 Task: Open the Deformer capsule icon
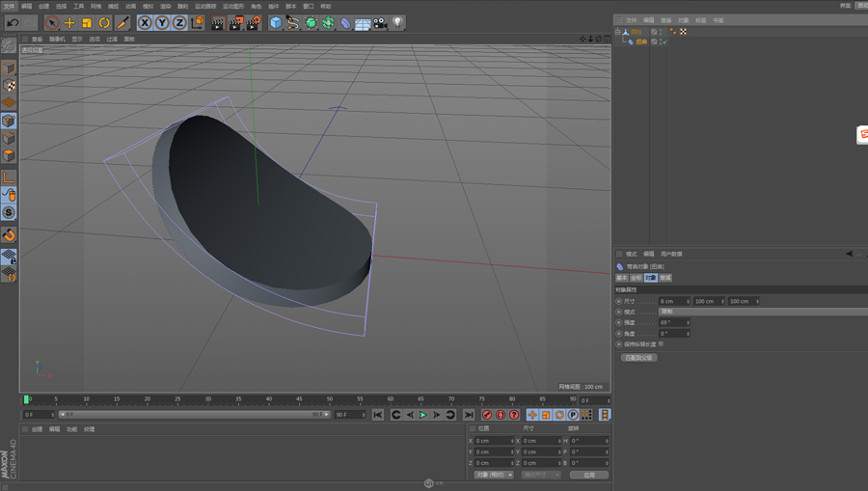click(345, 23)
